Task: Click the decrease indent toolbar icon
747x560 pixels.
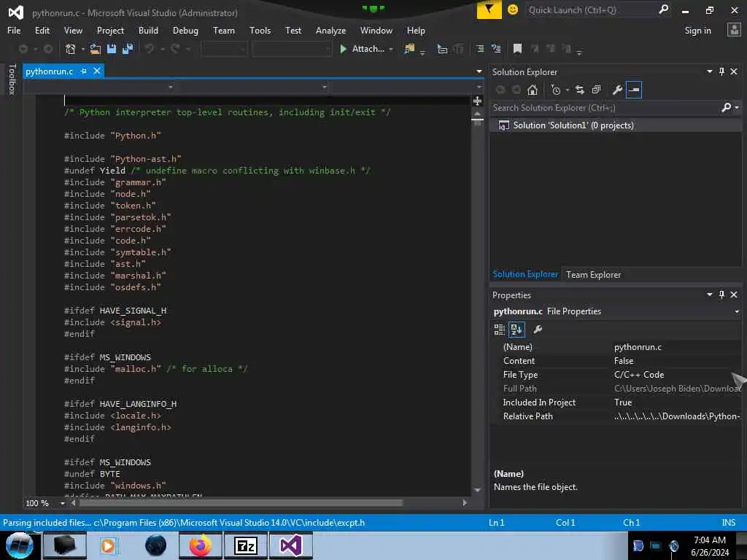Action: coord(480,49)
